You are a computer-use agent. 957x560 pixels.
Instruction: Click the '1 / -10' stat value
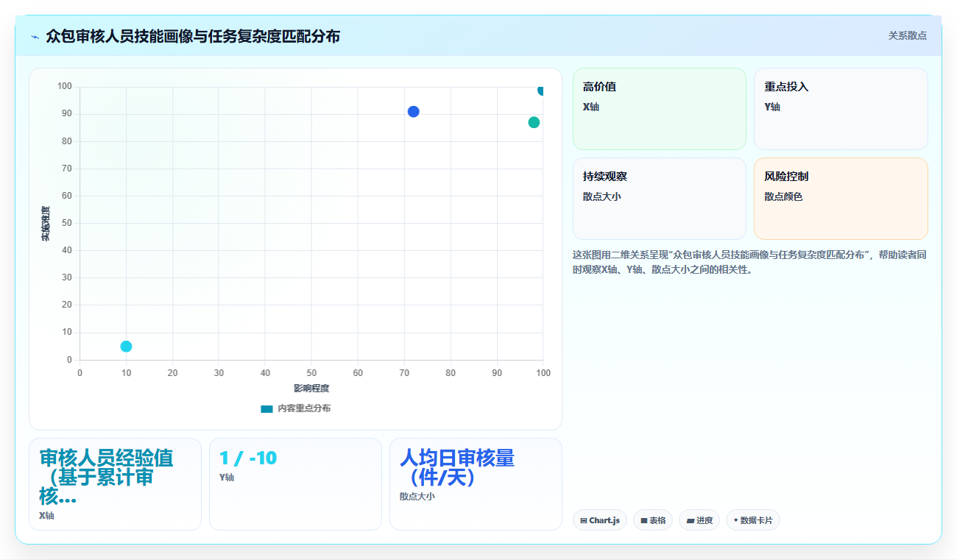[x=248, y=458]
